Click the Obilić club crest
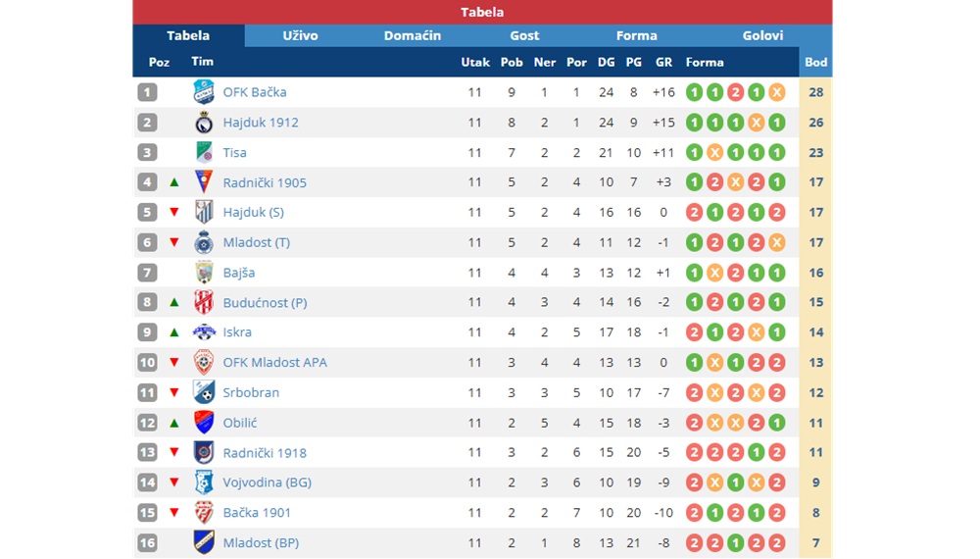Image resolution: width=980 pixels, height=559 pixels. pyautogui.click(x=204, y=422)
